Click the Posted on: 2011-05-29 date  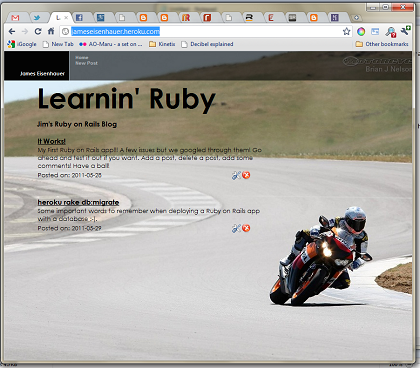click(x=69, y=228)
